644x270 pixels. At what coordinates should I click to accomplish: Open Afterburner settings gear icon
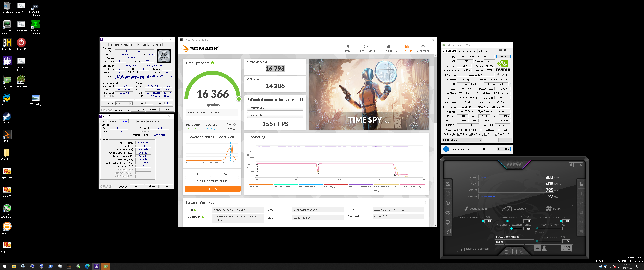[448, 222]
